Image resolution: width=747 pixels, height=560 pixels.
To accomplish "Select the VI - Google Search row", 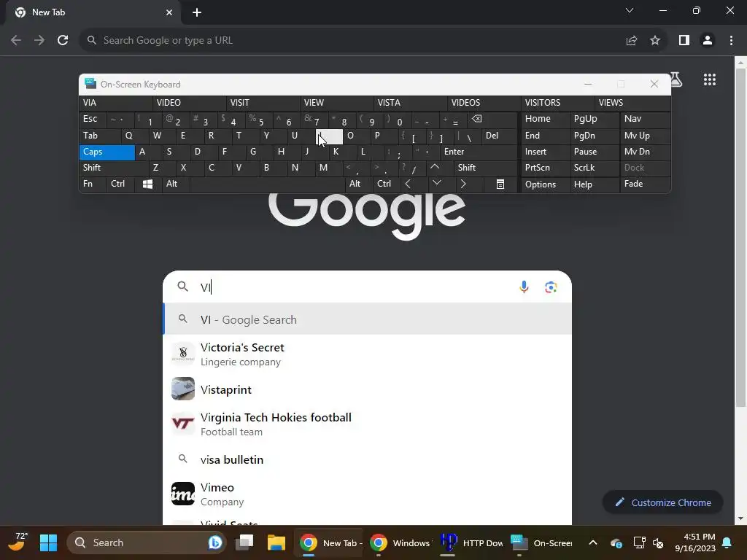I will click(x=367, y=319).
